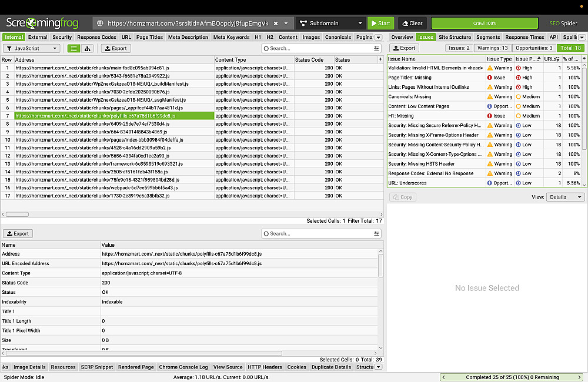This screenshot has width=588, height=382.
Task: Open the URL history dropdown arrow
Action: pos(286,24)
